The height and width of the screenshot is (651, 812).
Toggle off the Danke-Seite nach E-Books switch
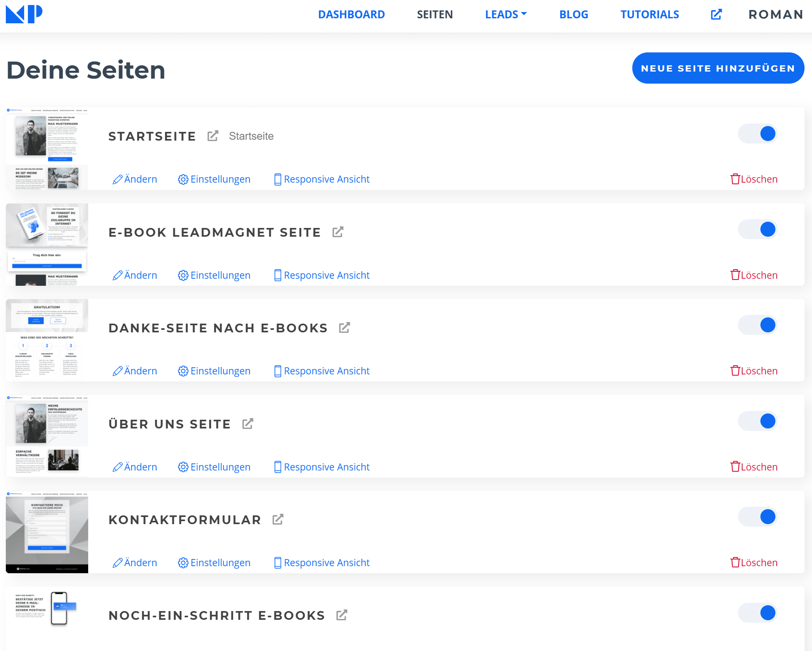pos(758,325)
